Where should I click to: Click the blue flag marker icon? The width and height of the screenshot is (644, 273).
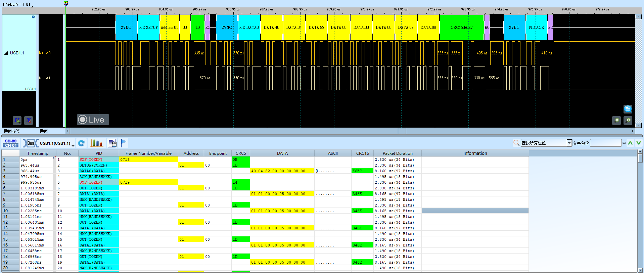click(124, 143)
